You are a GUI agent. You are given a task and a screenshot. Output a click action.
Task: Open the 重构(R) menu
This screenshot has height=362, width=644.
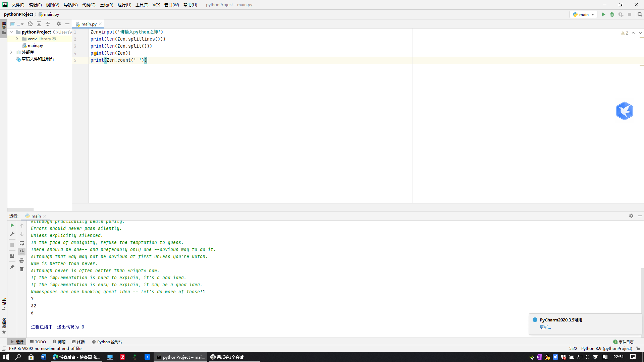pyautogui.click(x=106, y=5)
